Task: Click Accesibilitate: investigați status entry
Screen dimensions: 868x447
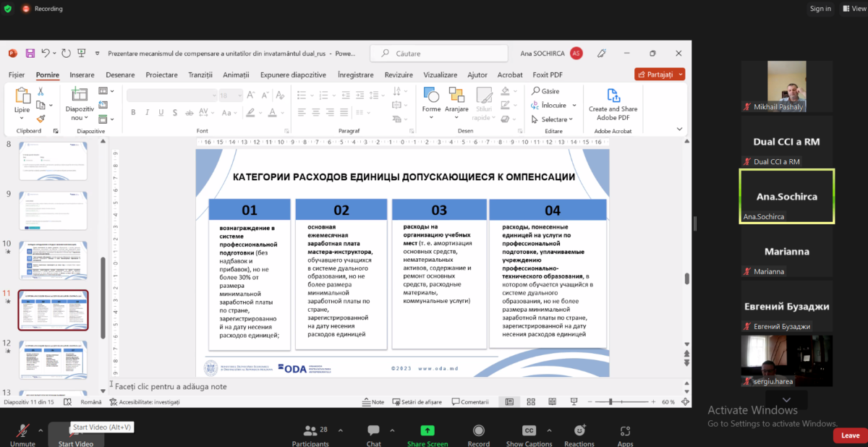Action: pos(145,401)
